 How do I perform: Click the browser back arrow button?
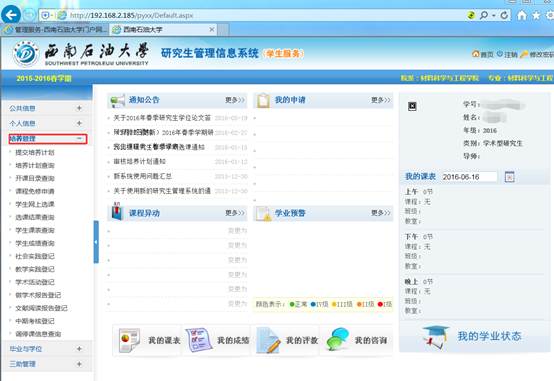11,15
